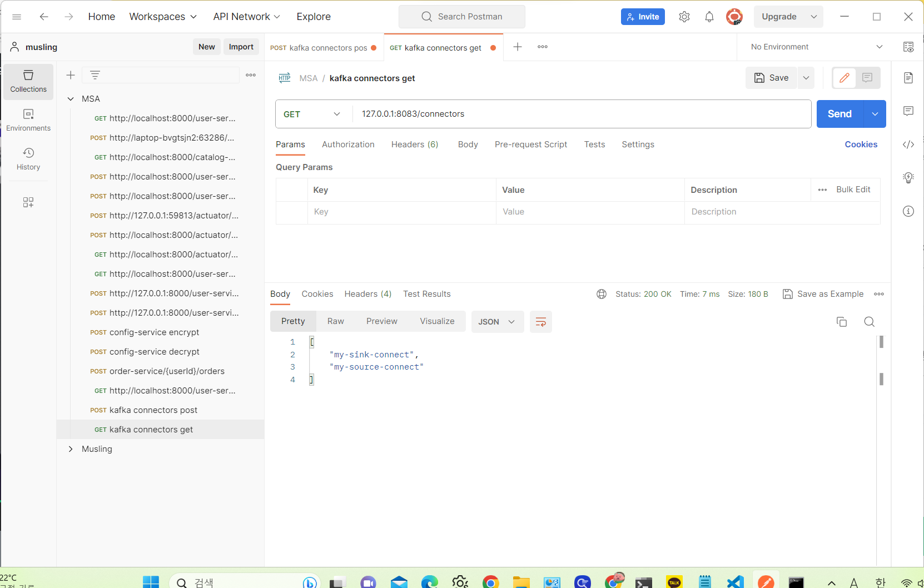Viewport: 924px width, 588px height.
Task: Open the Headers (6) request tab
Action: 415,144
